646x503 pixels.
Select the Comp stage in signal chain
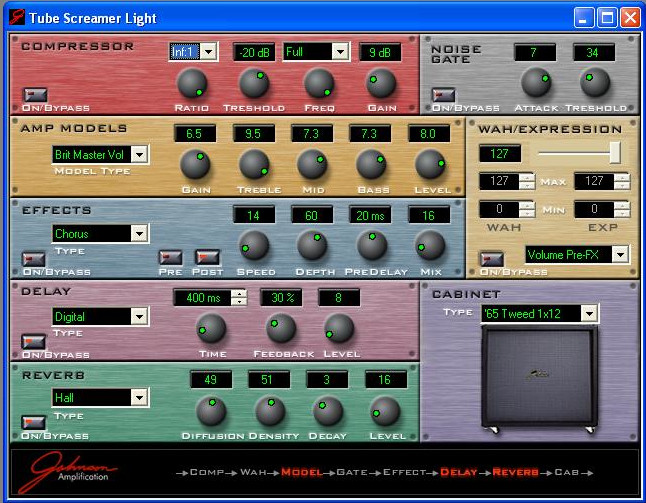[207, 472]
